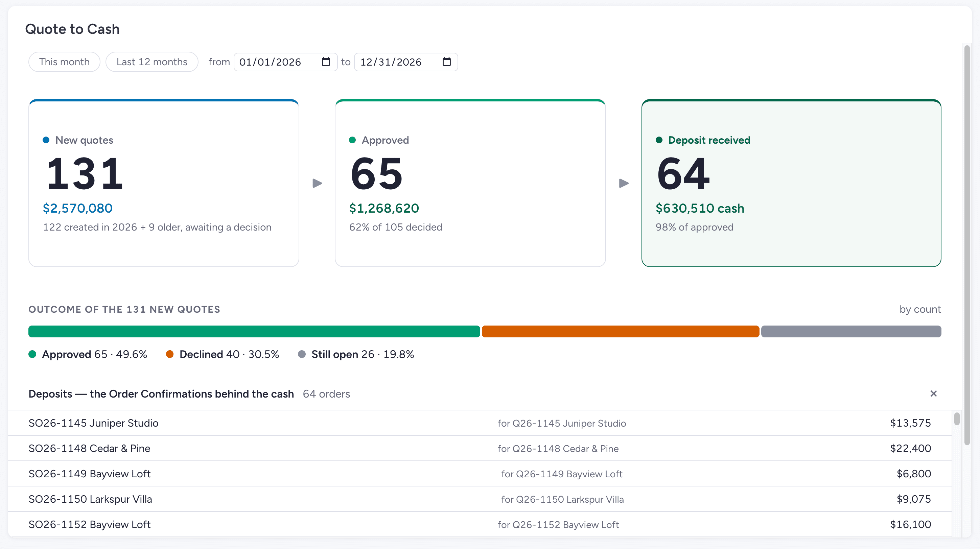Image resolution: width=980 pixels, height=549 pixels.
Task: Click the orange Declined bar segment
Action: (x=621, y=331)
